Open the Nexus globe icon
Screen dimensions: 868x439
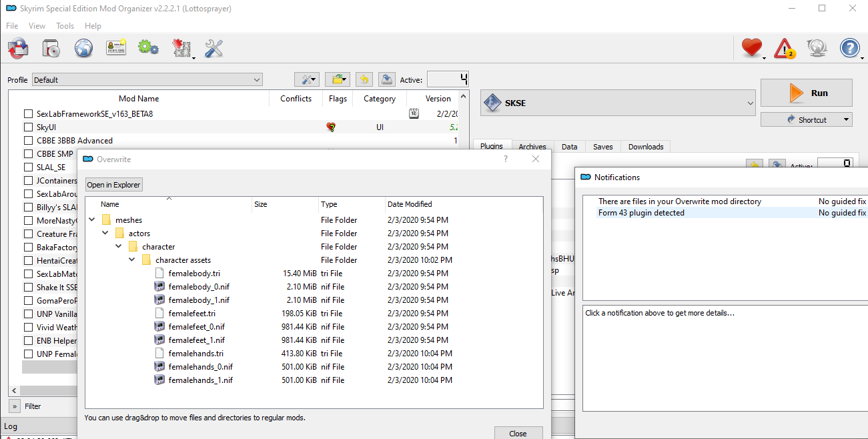point(83,48)
